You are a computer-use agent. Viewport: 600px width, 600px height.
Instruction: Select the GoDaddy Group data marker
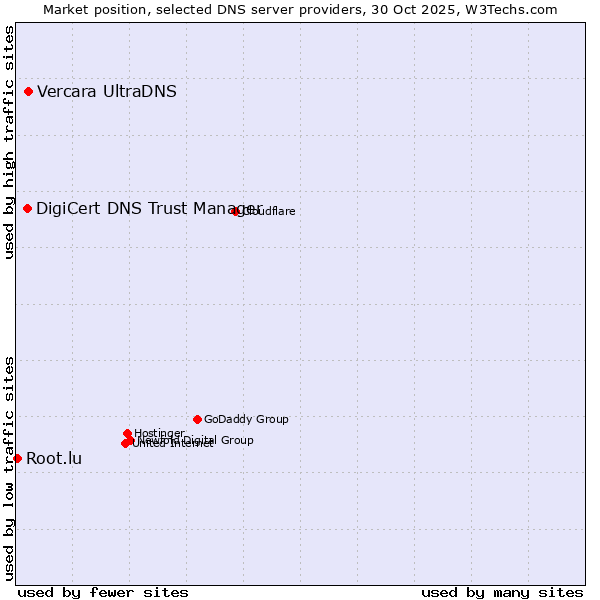coord(197,420)
